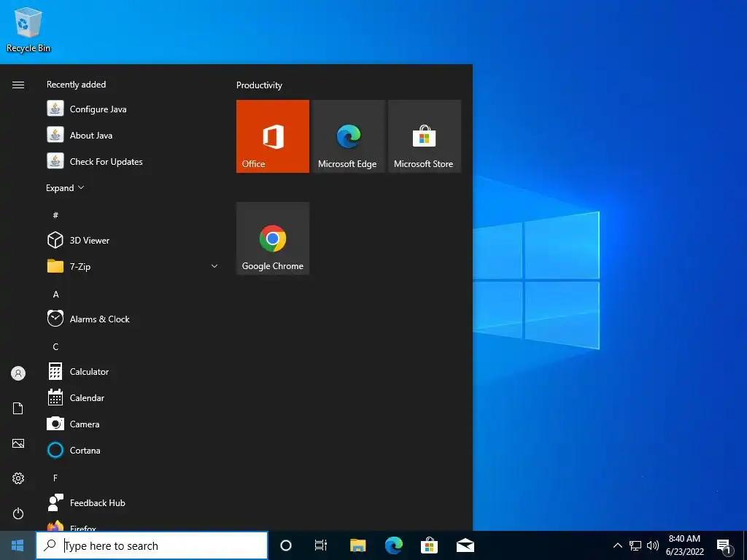Open Calendar app
Viewport: 747px width, 560px height.
(x=133, y=397)
